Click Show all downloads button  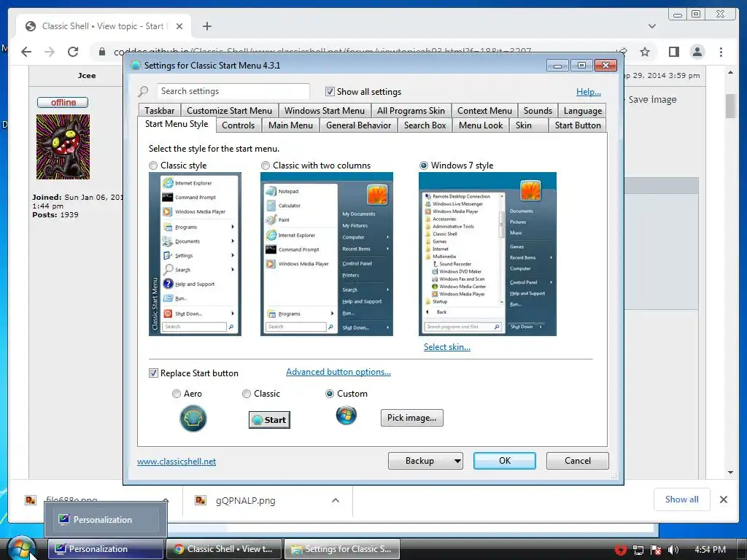[x=682, y=499]
